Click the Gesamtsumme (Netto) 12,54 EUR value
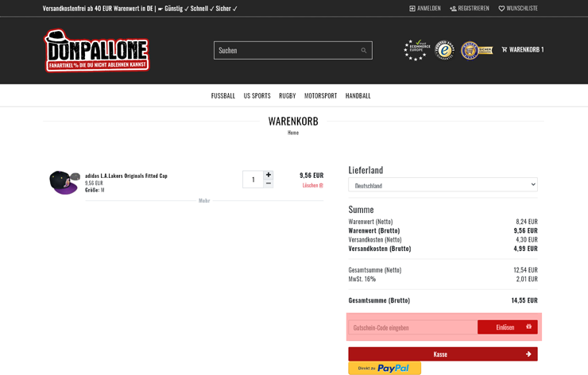Image resolution: width=588 pixels, height=375 pixels. 525,270
